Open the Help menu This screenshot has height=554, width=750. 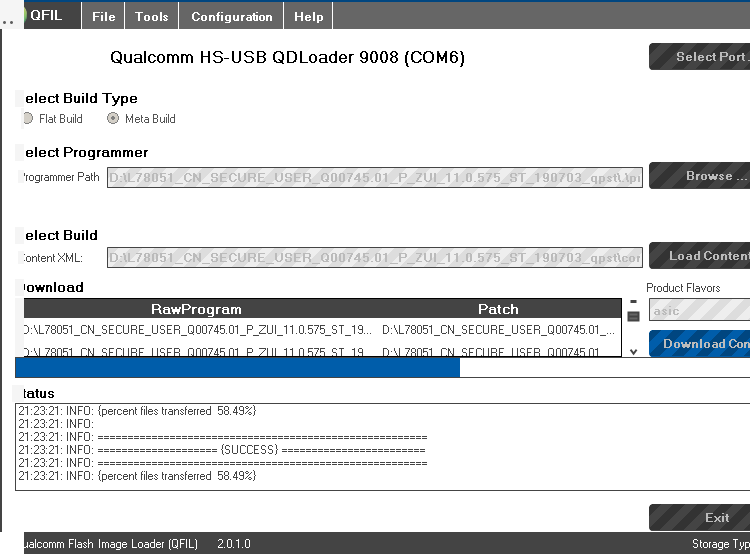coord(308,16)
